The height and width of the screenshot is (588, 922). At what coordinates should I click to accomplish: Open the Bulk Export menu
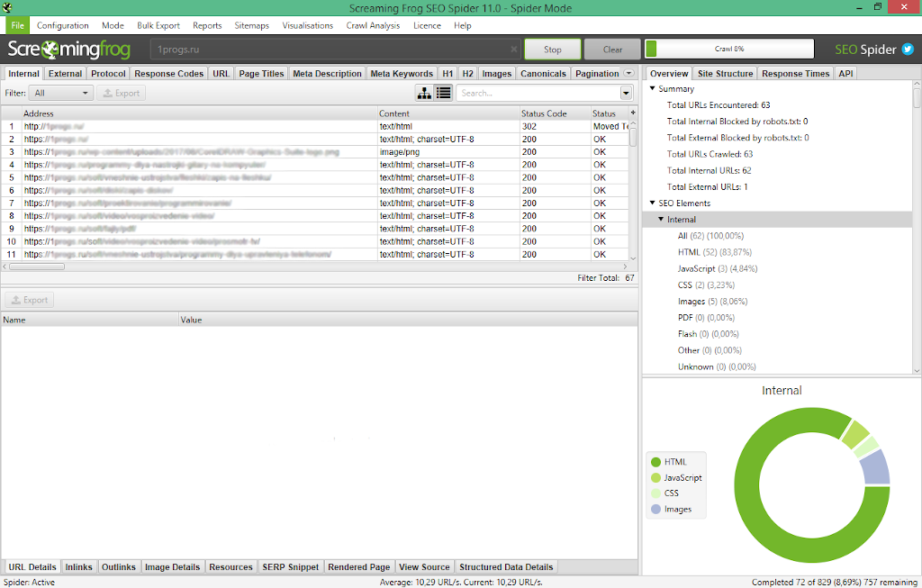click(x=158, y=25)
